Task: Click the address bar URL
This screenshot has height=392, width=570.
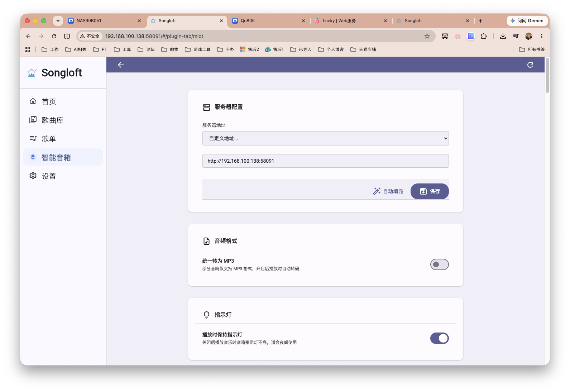Action: click(x=154, y=36)
